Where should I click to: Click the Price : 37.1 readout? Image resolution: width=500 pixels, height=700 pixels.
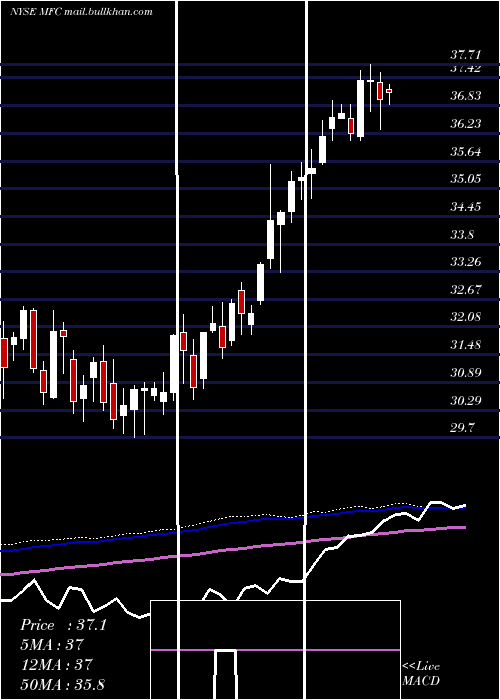pos(63,625)
